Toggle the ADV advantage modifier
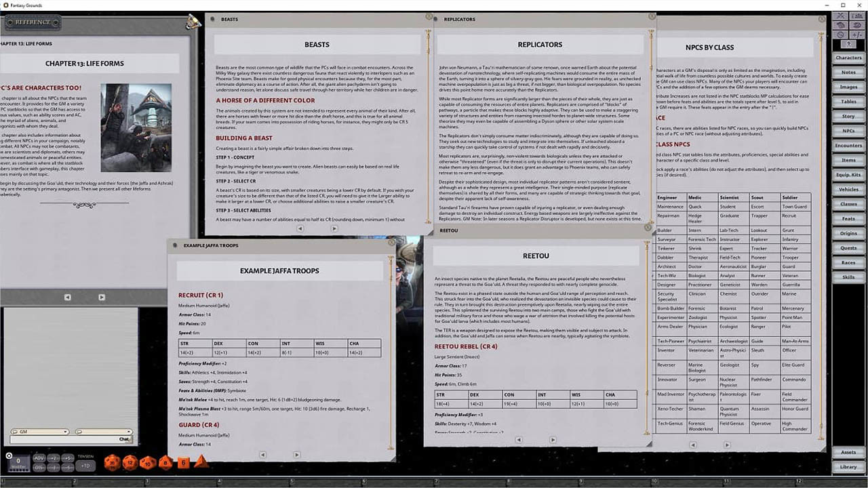 (39, 457)
